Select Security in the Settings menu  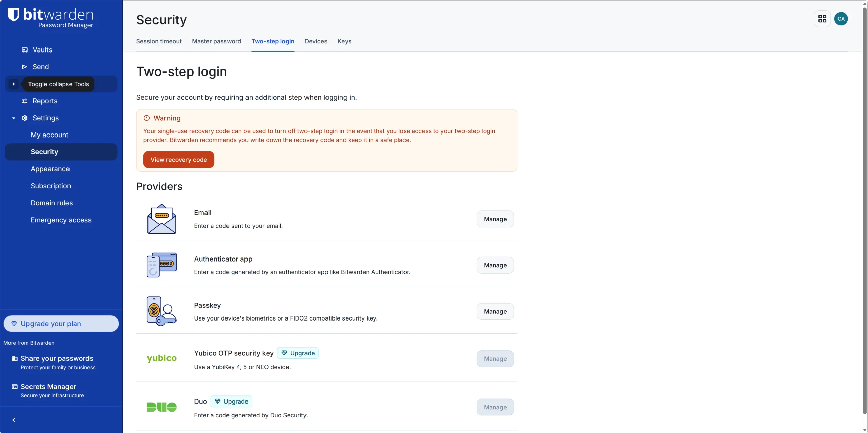pyautogui.click(x=61, y=152)
